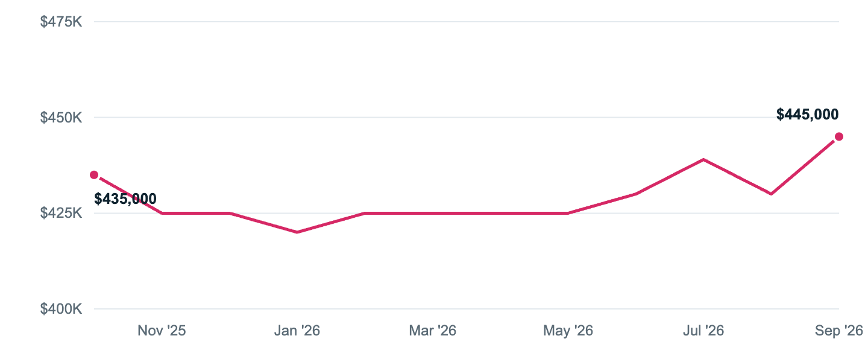The image size is (868, 362).
Task: Click the line's lowest dip at Jan '26
Action: pyautogui.click(x=297, y=232)
